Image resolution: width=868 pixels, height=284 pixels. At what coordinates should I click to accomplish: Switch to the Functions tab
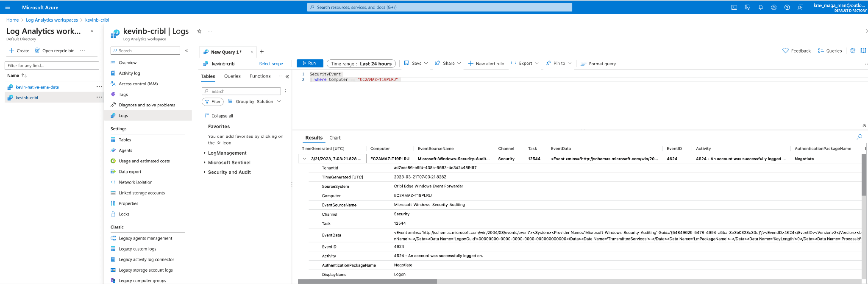click(x=260, y=76)
